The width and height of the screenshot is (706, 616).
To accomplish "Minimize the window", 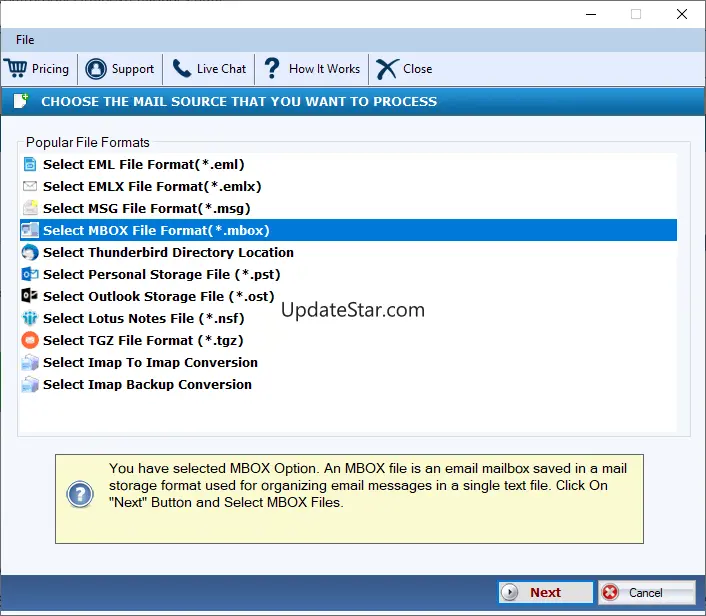I will pos(591,14).
